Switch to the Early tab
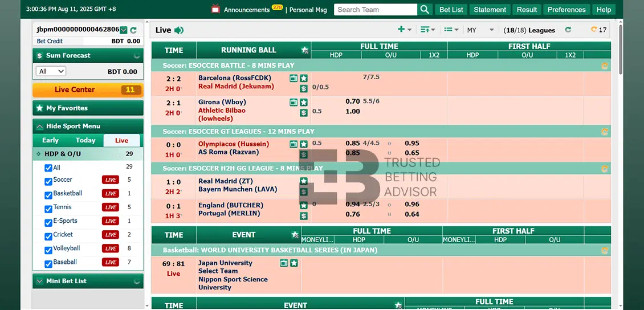This screenshot has height=310, width=644. point(50,140)
